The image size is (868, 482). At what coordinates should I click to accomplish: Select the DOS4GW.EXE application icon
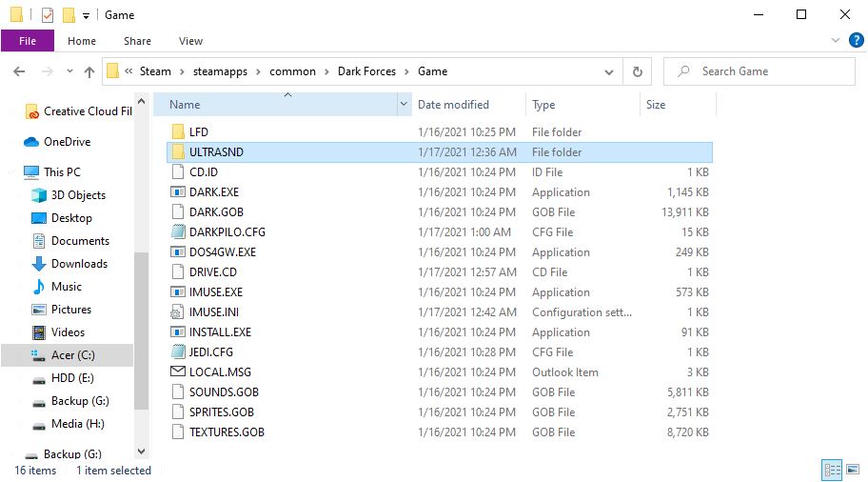click(178, 252)
